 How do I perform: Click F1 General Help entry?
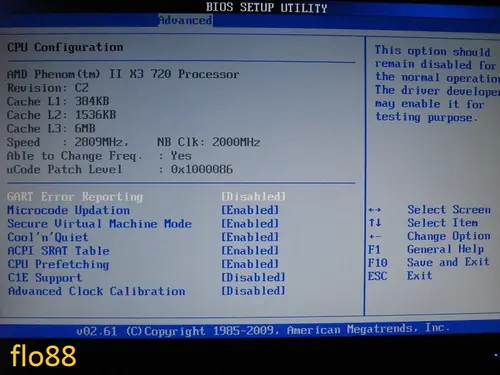426,249
